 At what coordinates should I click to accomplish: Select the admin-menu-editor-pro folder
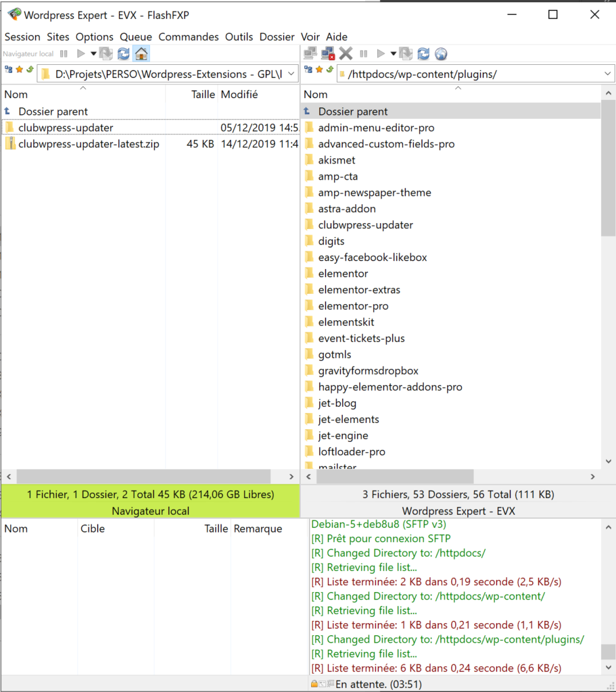pyautogui.click(x=451, y=128)
